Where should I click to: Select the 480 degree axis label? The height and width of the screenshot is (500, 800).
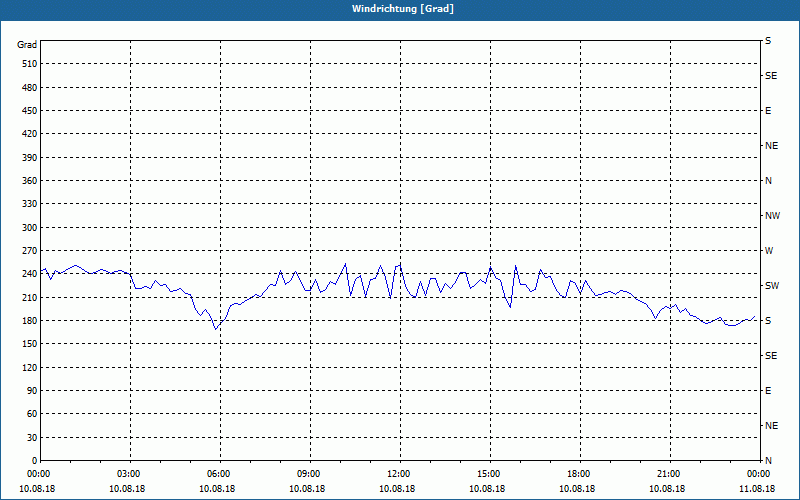click(x=30, y=88)
